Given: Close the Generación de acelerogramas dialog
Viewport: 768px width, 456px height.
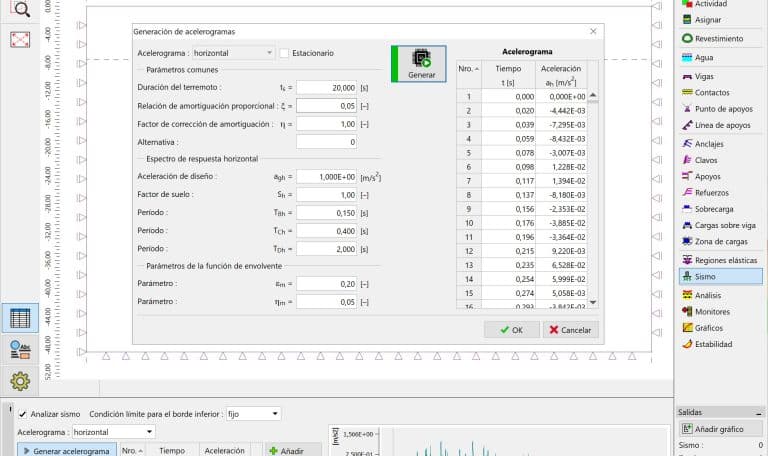Looking at the screenshot, I should (593, 31).
